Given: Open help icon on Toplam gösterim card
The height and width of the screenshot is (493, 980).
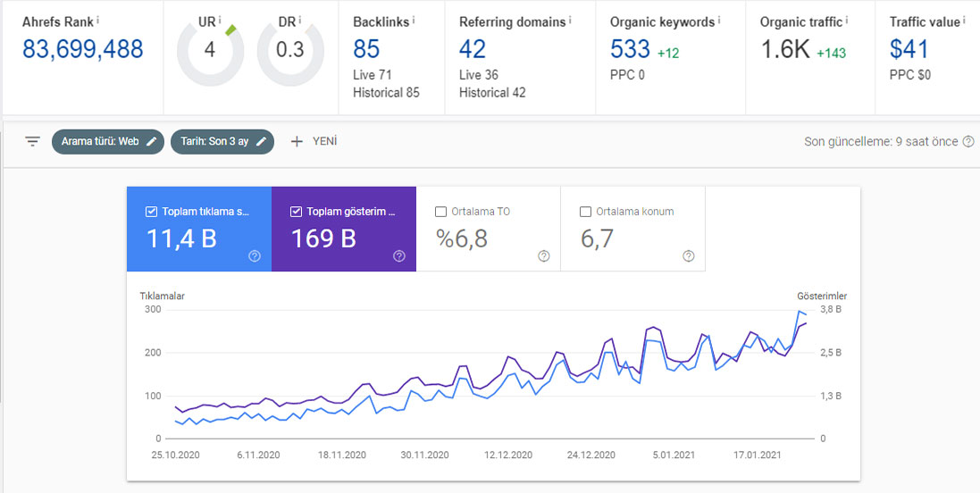Looking at the screenshot, I should pos(399,256).
